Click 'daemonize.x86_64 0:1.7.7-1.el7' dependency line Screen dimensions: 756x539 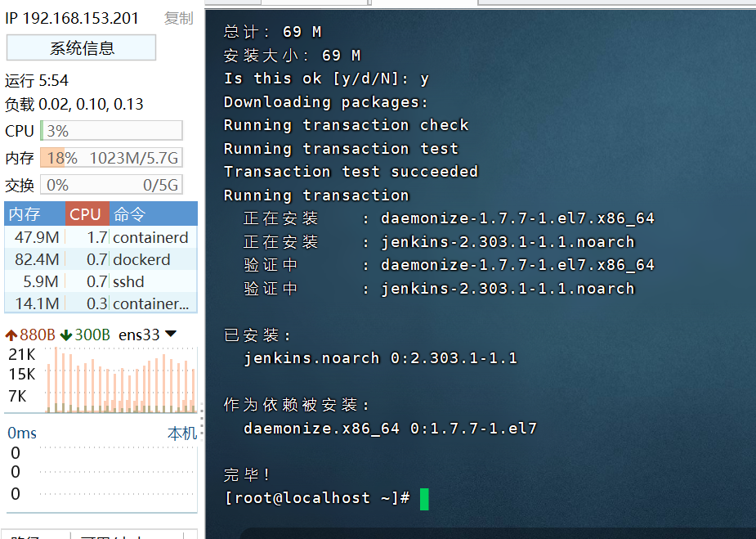tap(390, 429)
